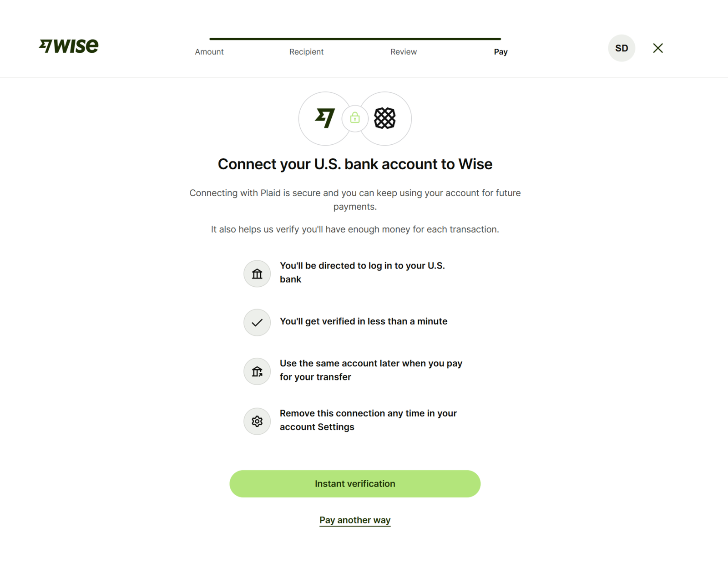The image size is (728, 568).
Task: Go to the Recipient step
Action: [x=306, y=52]
